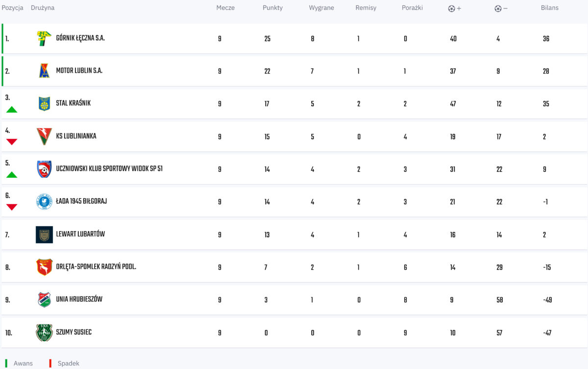This screenshot has height=369, width=588.
Task: Open Unia Hrubieszów team name
Action: pos(79,299)
